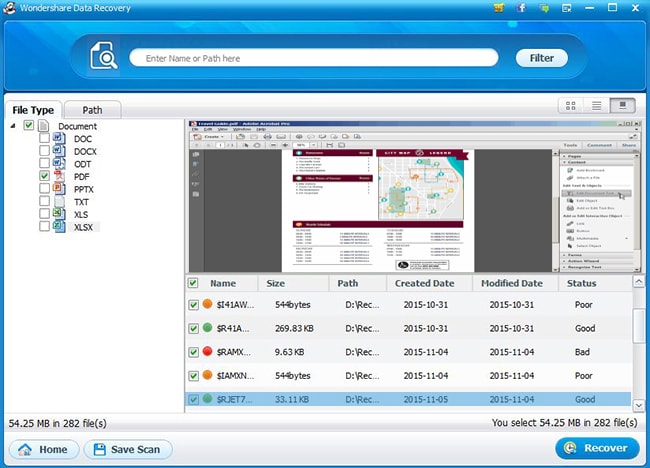The image size is (650, 468).
Task: Sort by the Name column header
Action: pyautogui.click(x=223, y=284)
